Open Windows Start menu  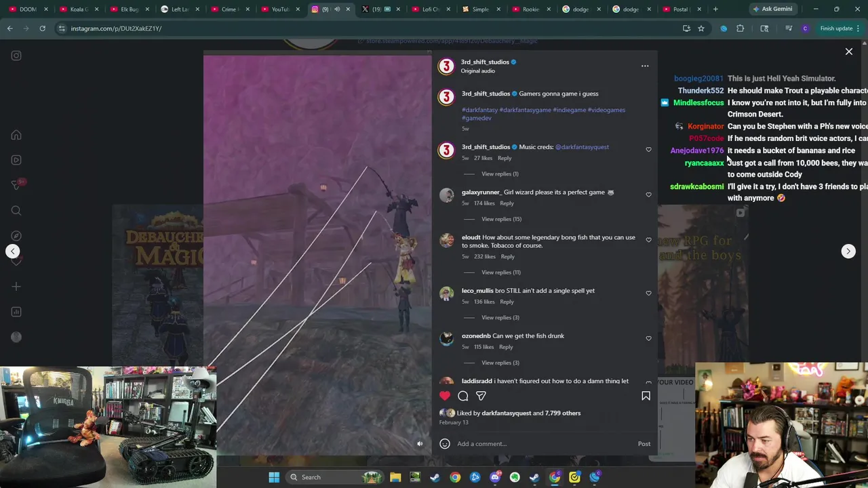click(274, 477)
